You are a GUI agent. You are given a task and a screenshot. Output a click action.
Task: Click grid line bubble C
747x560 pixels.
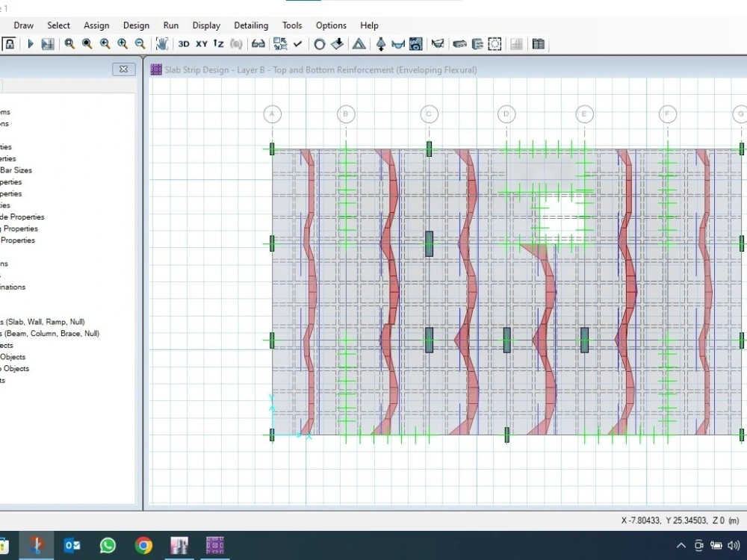pyautogui.click(x=429, y=114)
